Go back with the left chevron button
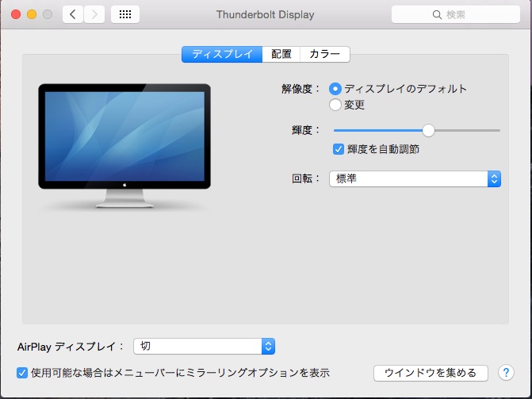The width and height of the screenshot is (532, 399). click(x=73, y=14)
